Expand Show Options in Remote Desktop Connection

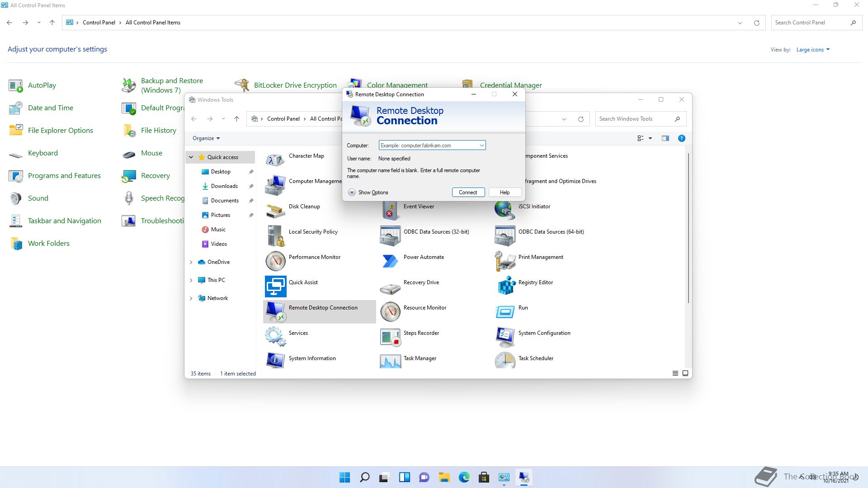click(368, 192)
